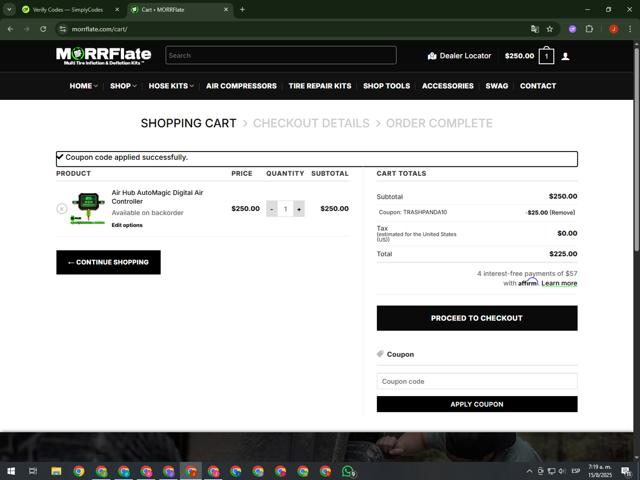Click SHOPPING CART breadcrumb step
This screenshot has height=480, width=640.
[x=188, y=123]
